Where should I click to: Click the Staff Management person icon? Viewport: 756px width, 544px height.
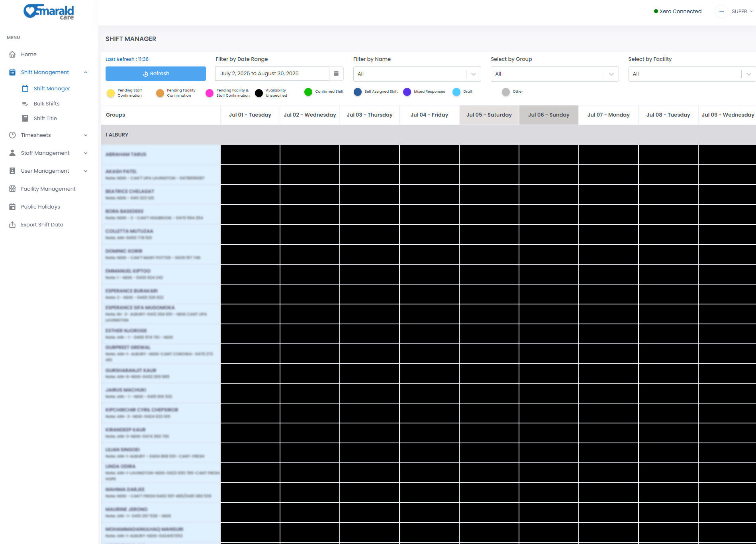[x=12, y=153]
